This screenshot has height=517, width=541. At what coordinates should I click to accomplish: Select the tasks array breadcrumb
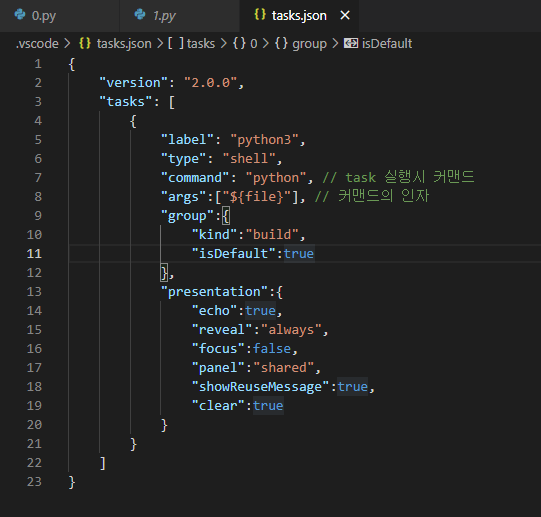(x=201, y=43)
